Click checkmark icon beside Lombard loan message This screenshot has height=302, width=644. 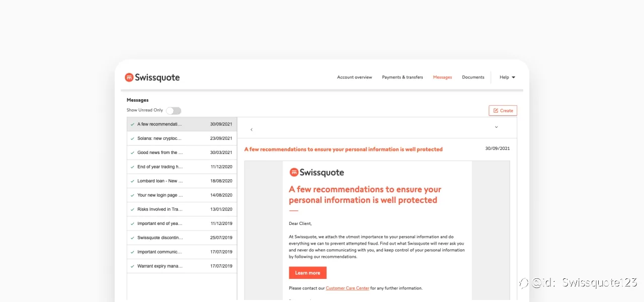click(x=132, y=181)
